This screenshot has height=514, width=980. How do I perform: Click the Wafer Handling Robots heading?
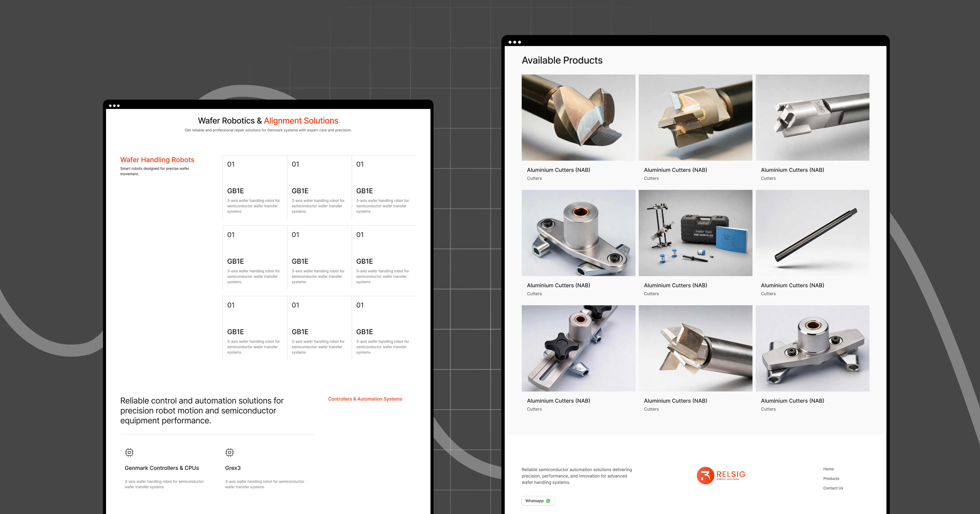[157, 160]
